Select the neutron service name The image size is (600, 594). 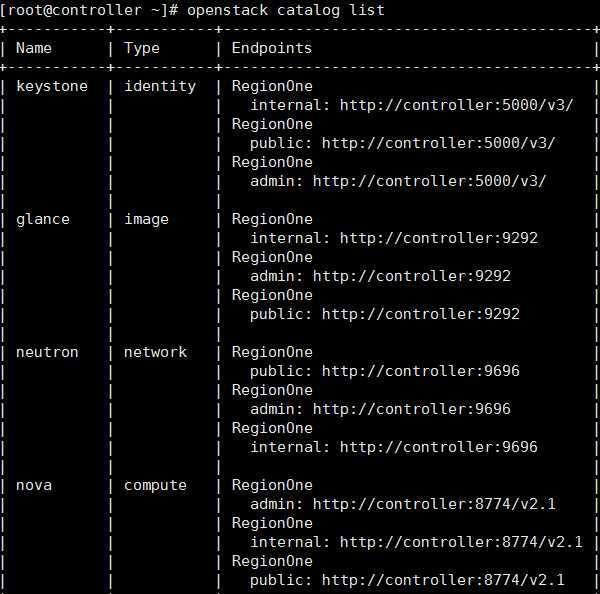point(47,352)
